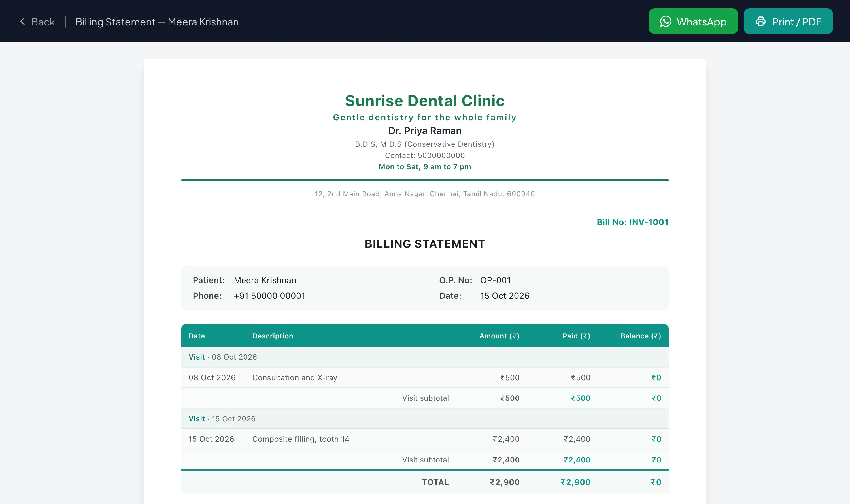Click qualifications B.D.S, M.D.S (Conservative Dentistry)

tap(424, 144)
